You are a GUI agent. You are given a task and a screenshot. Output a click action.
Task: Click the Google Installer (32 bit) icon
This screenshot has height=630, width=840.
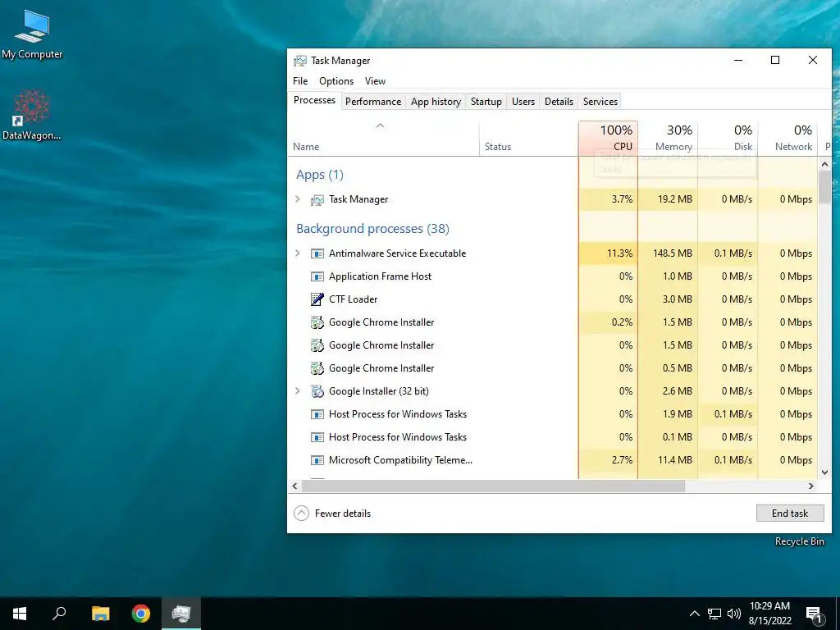point(317,391)
